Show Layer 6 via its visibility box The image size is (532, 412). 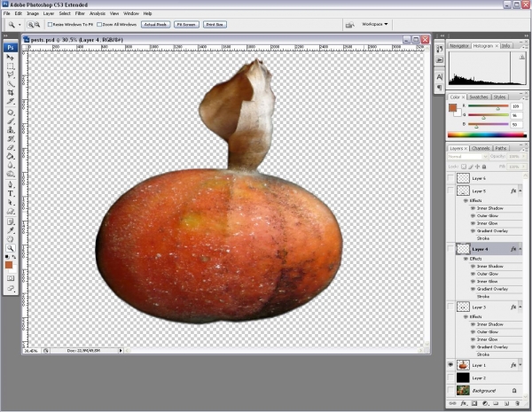coord(450,178)
